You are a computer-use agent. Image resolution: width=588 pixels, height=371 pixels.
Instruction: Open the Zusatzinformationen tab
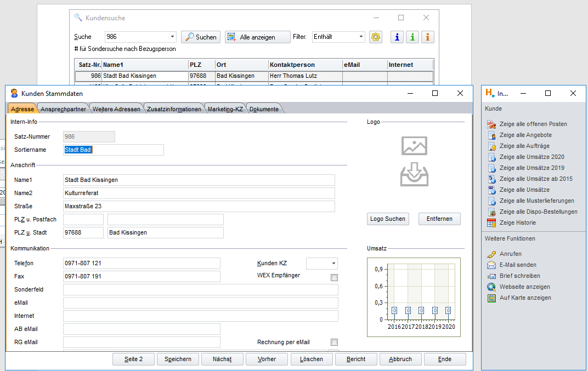point(174,109)
